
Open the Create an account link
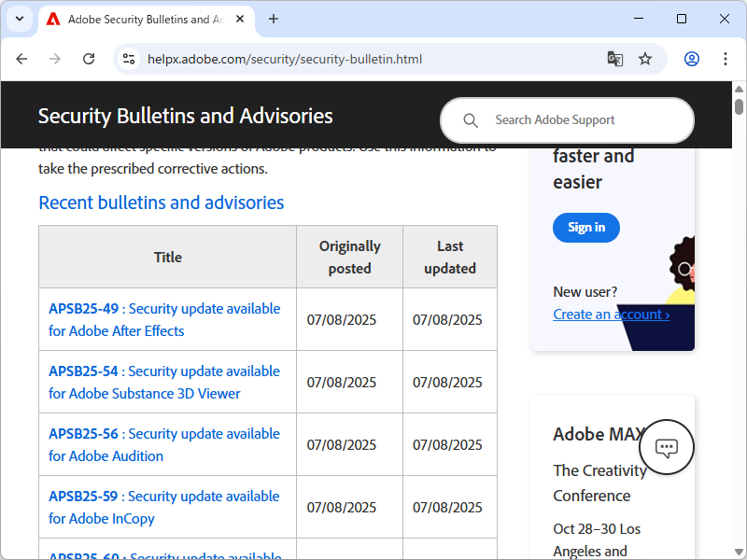click(x=611, y=315)
